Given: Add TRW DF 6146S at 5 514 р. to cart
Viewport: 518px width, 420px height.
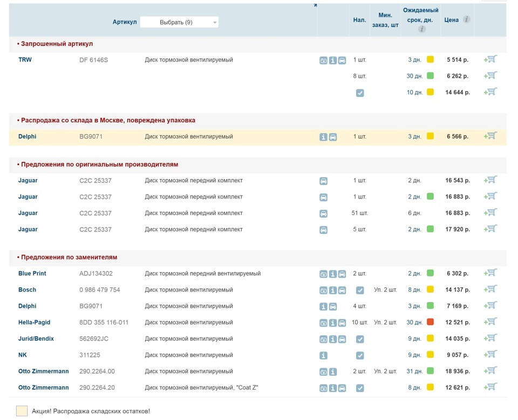Looking at the screenshot, I should coord(490,59).
